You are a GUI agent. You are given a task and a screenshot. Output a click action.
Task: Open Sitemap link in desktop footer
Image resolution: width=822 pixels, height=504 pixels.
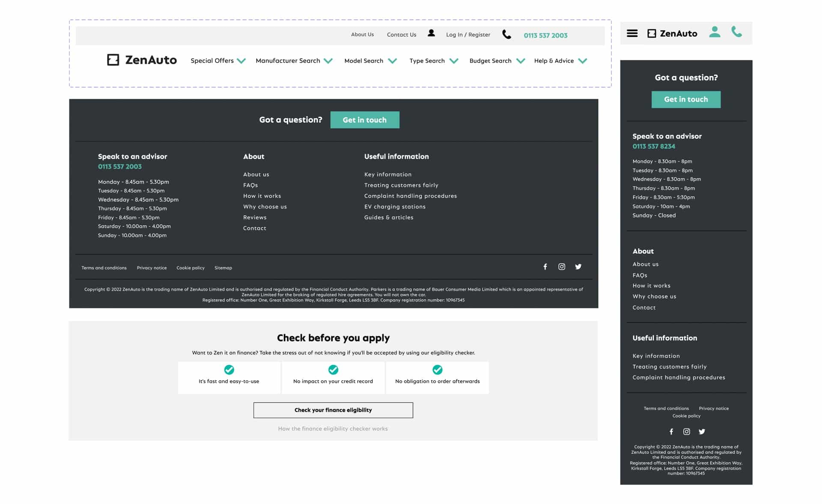(x=223, y=268)
